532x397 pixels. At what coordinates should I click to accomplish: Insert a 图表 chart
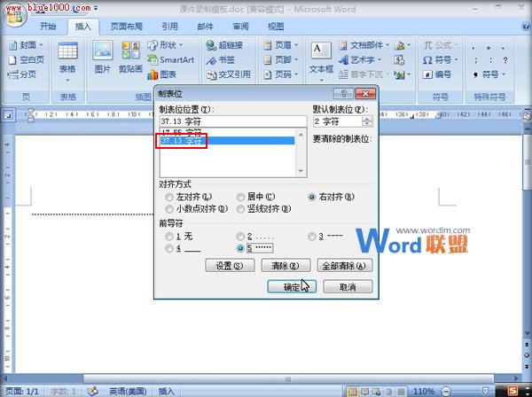[162, 74]
